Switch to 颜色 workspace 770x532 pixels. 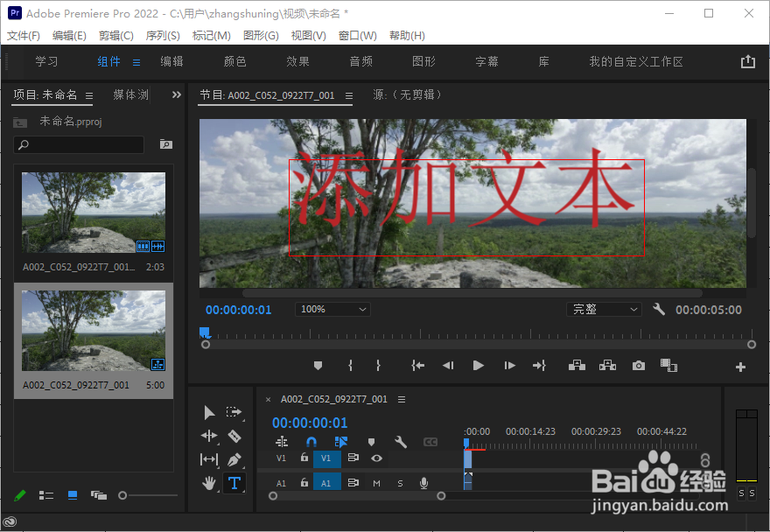click(x=234, y=61)
